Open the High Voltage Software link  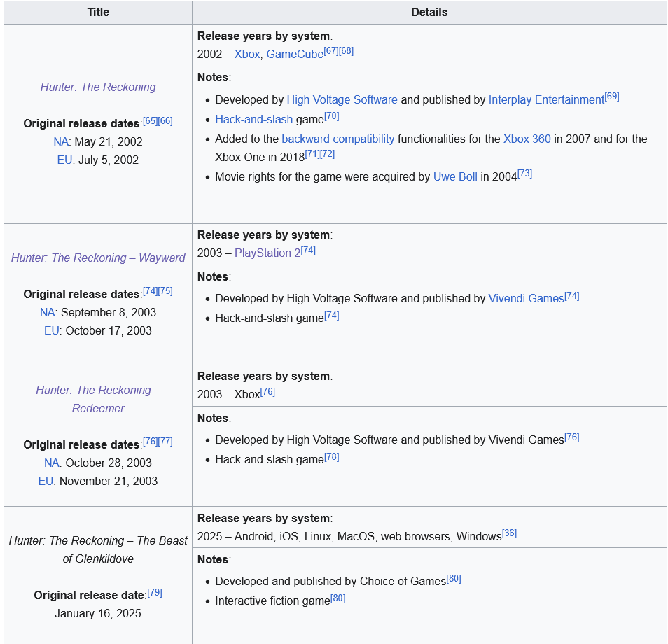pyautogui.click(x=342, y=99)
